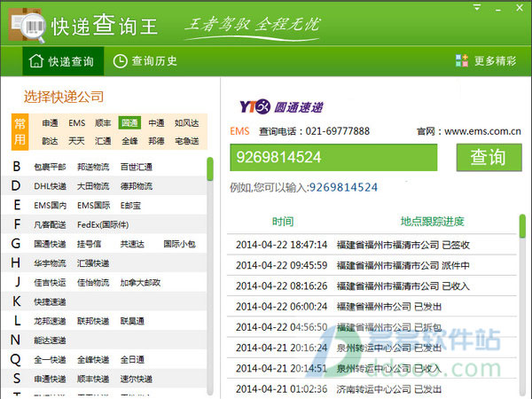
Task: Choose 全峰快递 in row Q
Action: [93, 360]
